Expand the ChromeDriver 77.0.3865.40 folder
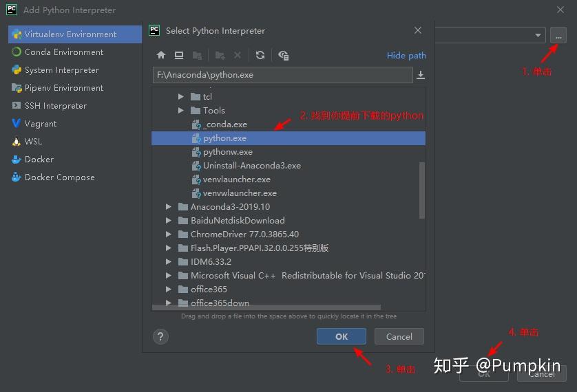Screen dimensions: 577x392 tap(168, 234)
